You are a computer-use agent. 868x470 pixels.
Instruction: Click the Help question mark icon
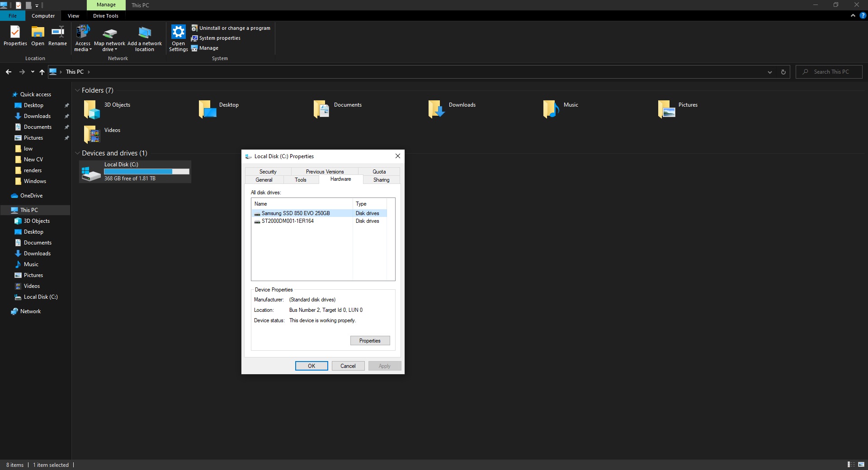click(x=863, y=16)
